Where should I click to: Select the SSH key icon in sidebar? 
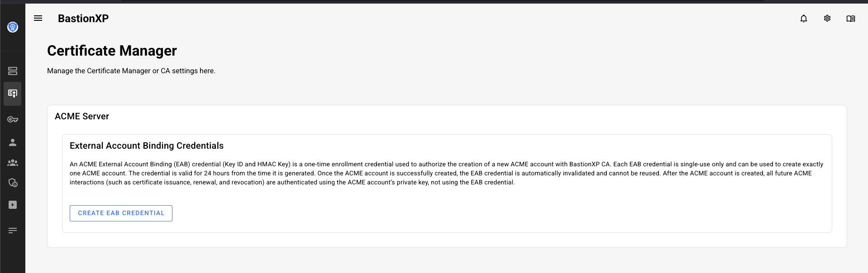(x=12, y=119)
